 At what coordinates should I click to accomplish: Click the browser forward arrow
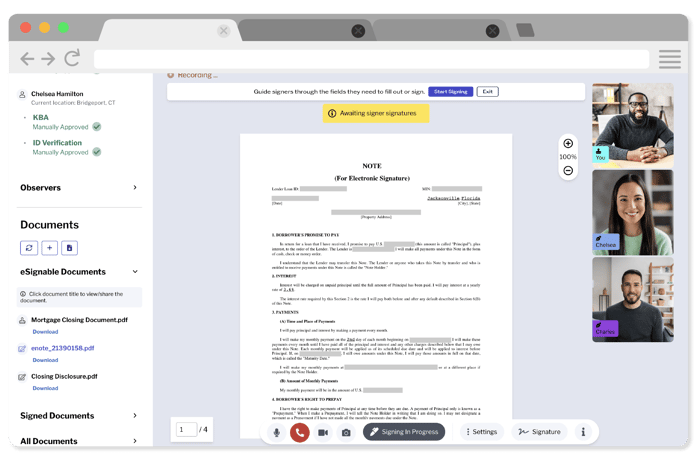point(48,59)
